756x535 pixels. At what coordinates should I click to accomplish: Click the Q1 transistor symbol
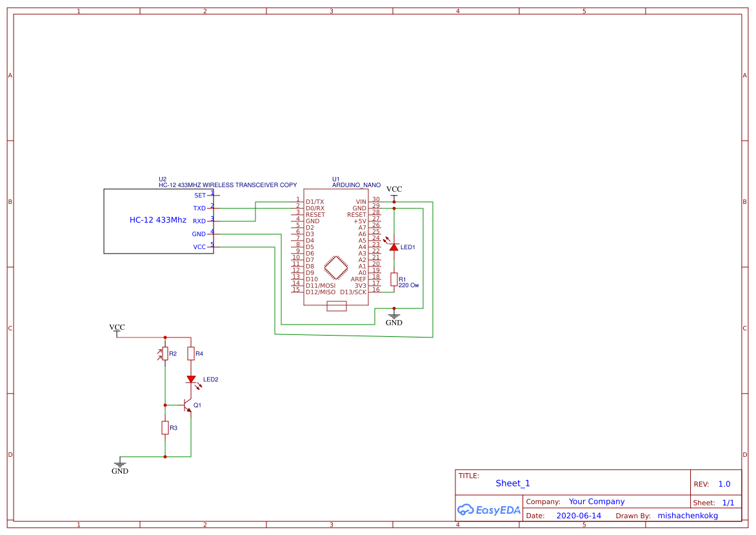click(187, 406)
